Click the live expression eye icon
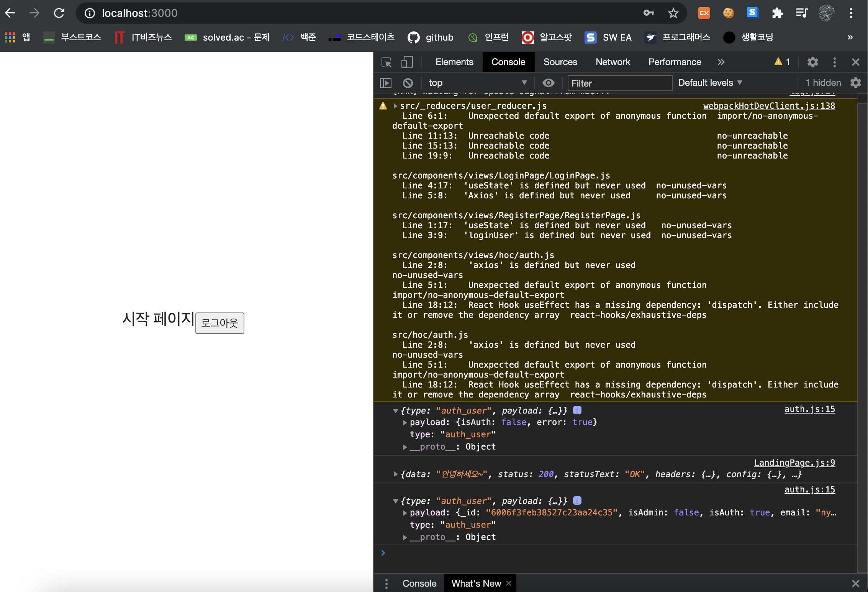 click(549, 83)
